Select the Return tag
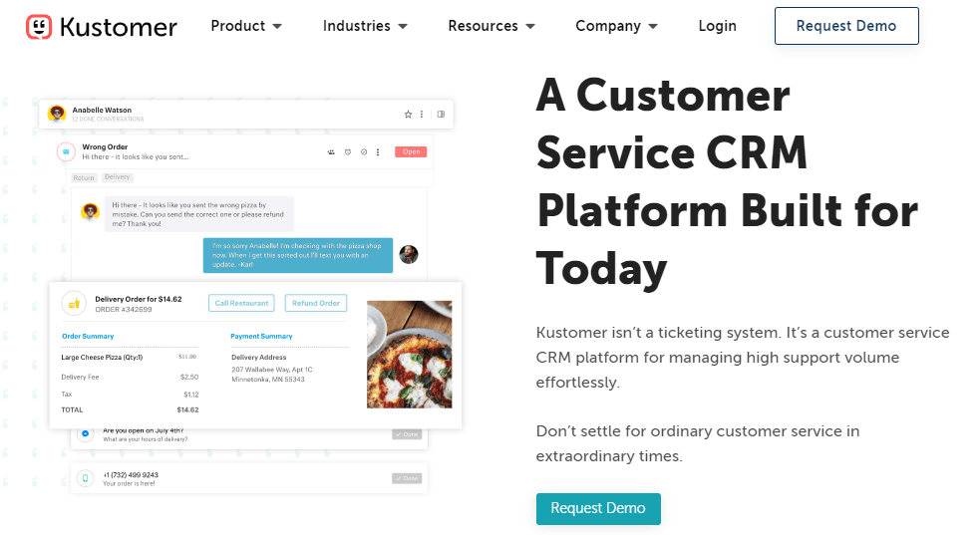 pos(84,178)
